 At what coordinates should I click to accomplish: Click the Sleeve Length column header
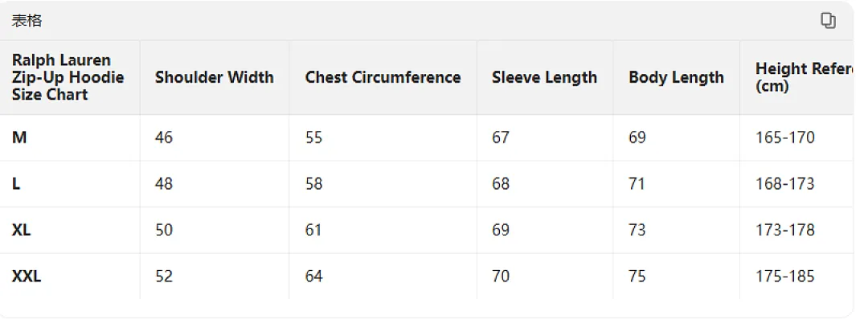(x=544, y=77)
